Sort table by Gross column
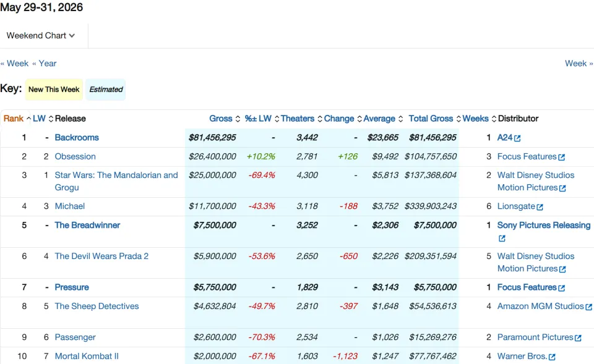This screenshot has height=364, width=594. point(220,119)
